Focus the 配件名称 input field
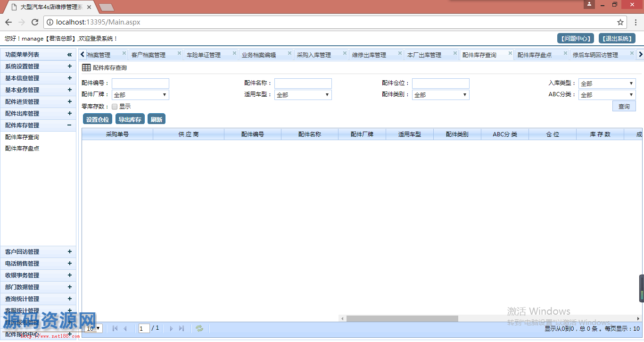Viewport: 644px width, 342px height. [x=303, y=83]
